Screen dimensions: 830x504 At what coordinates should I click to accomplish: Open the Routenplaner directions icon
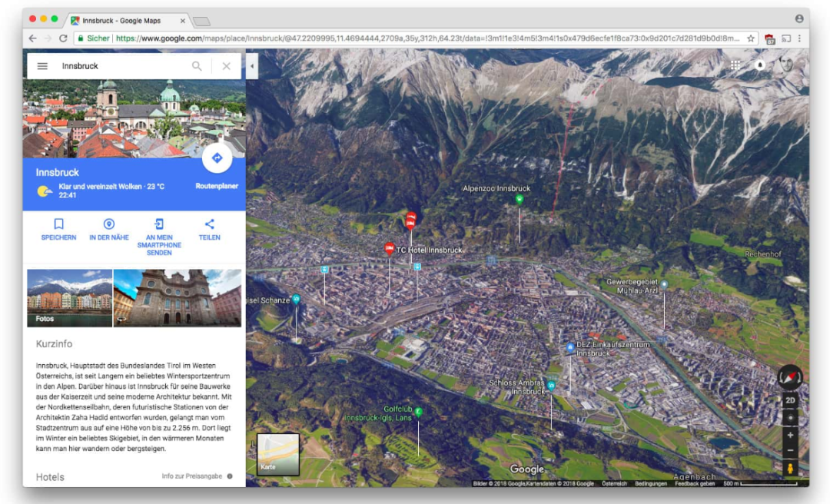tap(217, 157)
